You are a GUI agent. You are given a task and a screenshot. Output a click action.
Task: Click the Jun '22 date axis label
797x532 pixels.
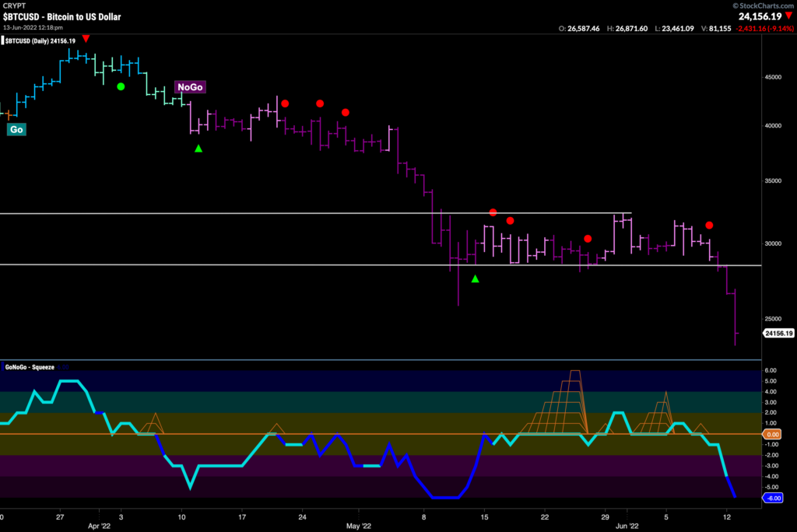[627, 526]
